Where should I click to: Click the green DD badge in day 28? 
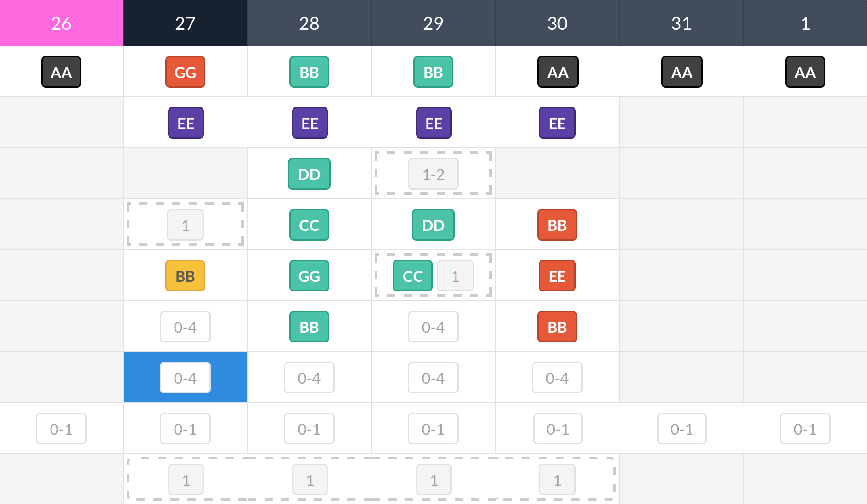click(x=309, y=174)
